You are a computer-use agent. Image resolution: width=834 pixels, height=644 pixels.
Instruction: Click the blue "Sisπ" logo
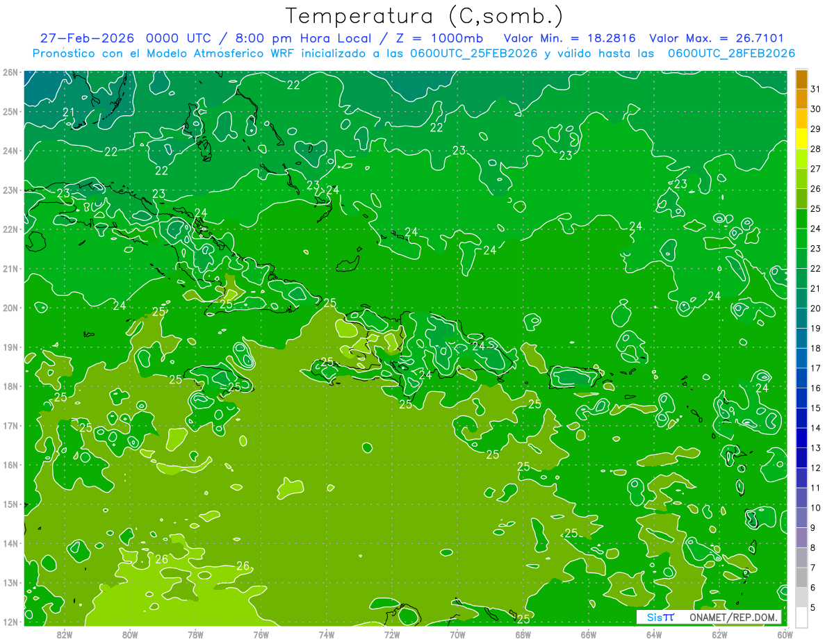(660, 617)
